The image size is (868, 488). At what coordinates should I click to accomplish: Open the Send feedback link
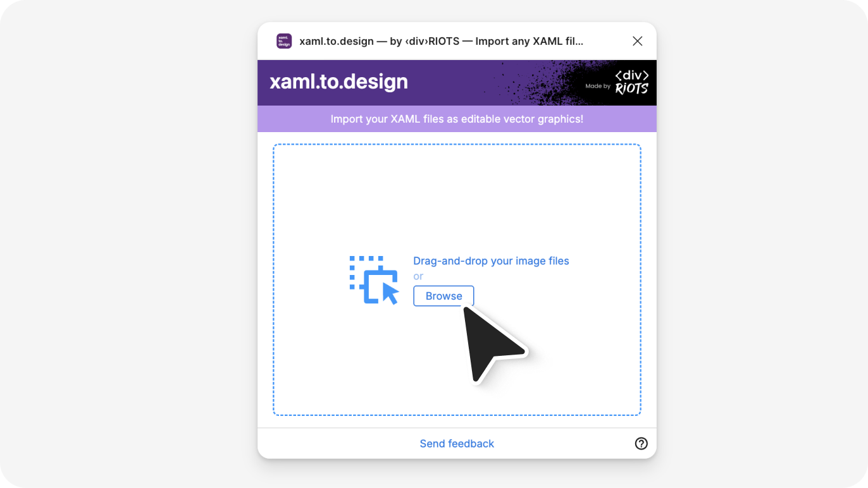coord(457,444)
